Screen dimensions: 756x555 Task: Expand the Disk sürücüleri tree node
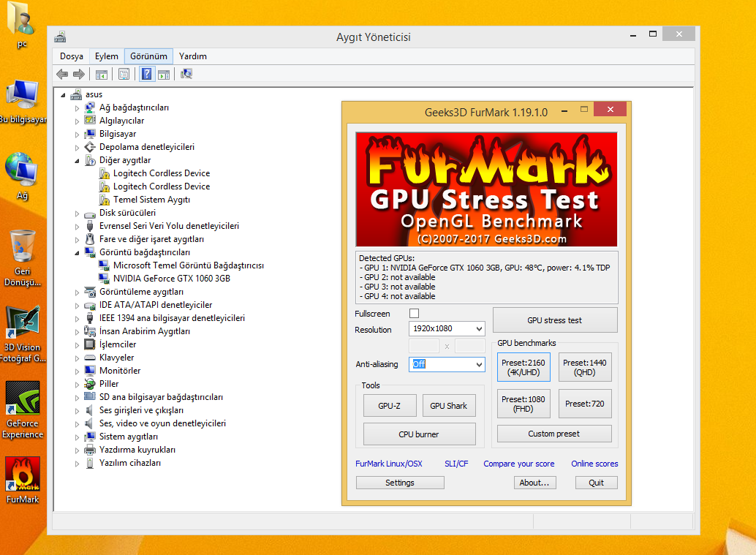(78, 213)
